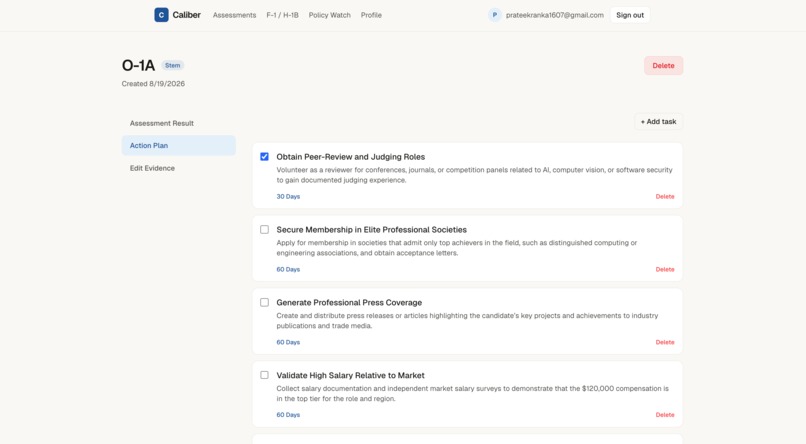Open the F-1 / H-1B nav item
The width and height of the screenshot is (806, 444).
(282, 15)
